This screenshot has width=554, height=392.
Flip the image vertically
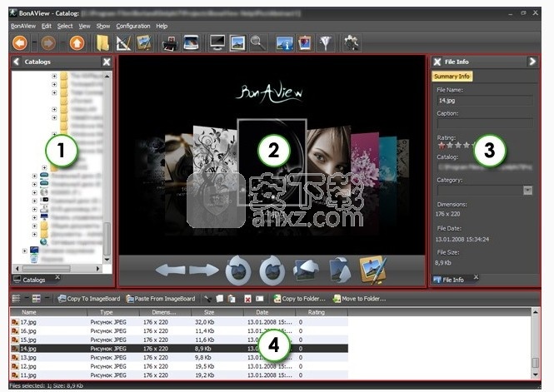click(340, 270)
